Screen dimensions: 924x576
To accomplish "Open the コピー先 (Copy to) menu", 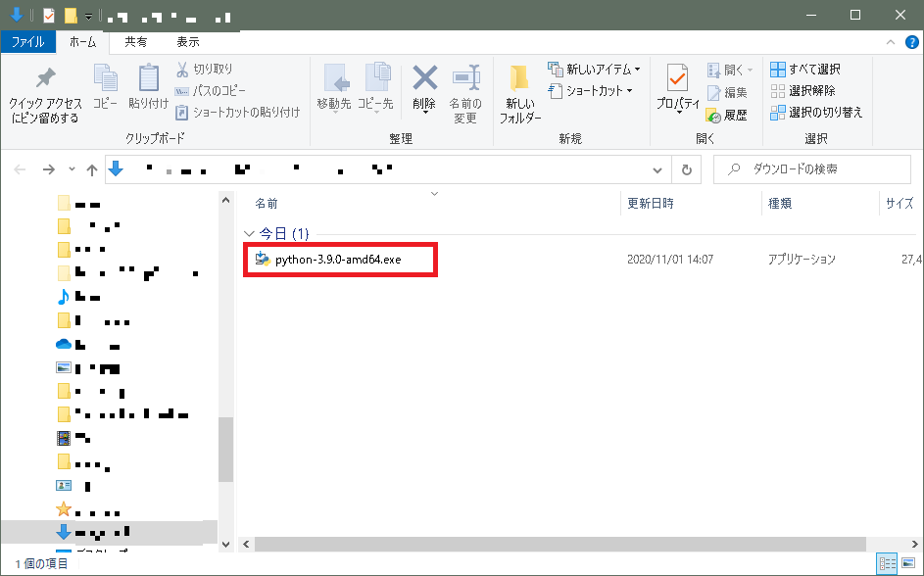I will (x=375, y=88).
